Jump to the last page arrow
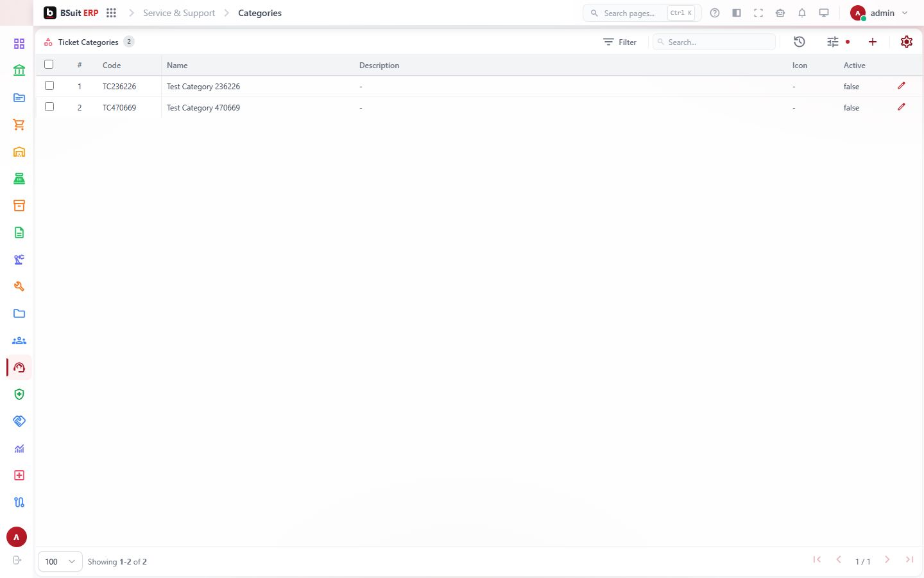The height and width of the screenshot is (578, 924). tap(909, 560)
